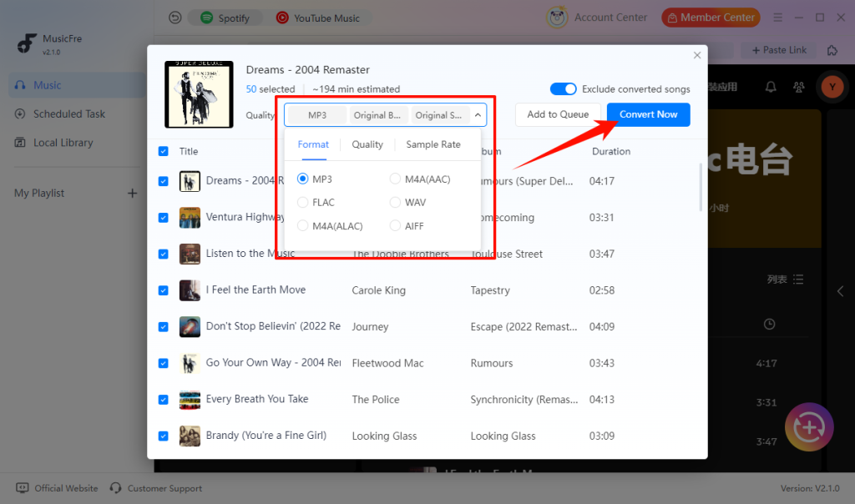This screenshot has height=504, width=855.
Task: Expand the side panel chevron arrow
Action: point(840,291)
